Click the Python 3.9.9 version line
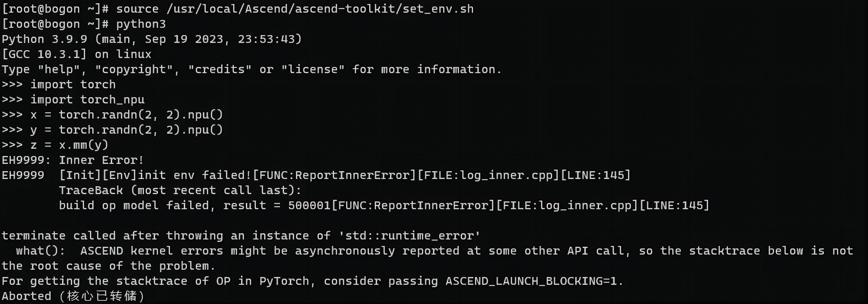Screen dimensions: 868x304 (152, 39)
